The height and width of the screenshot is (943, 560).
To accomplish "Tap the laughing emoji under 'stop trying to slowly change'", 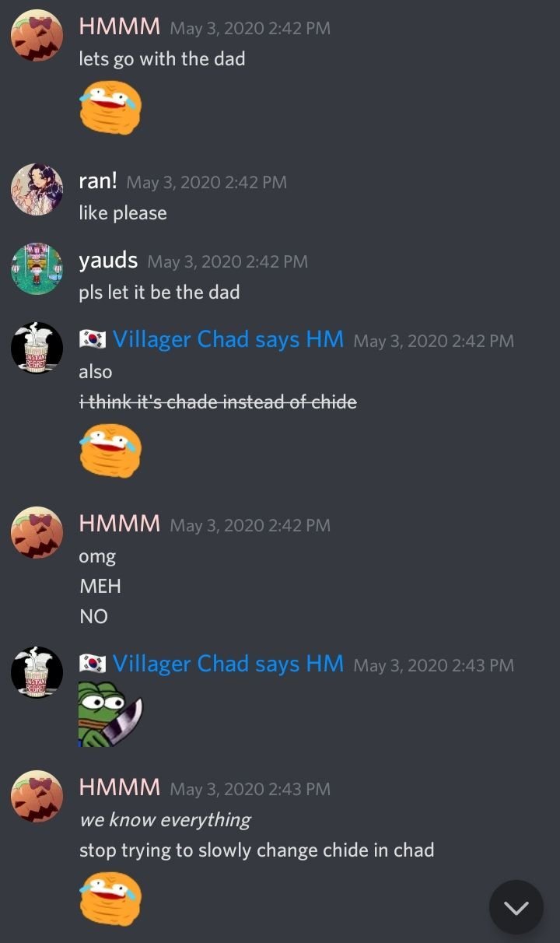I will click(110, 899).
